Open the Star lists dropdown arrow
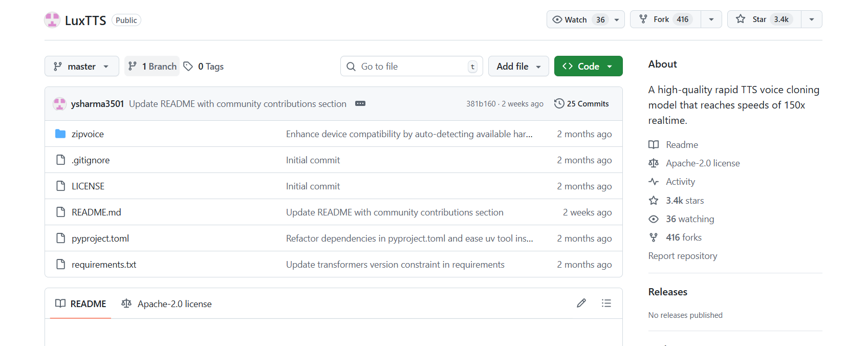Viewport: 868px width, 346px height. click(812, 19)
